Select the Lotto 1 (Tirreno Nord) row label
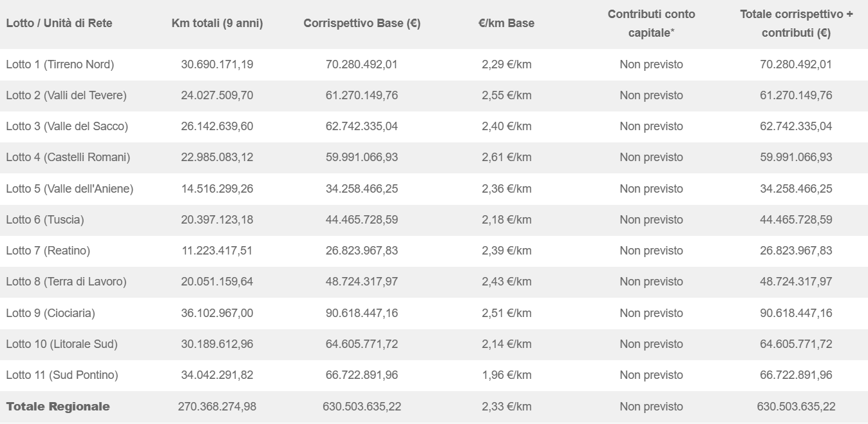Viewport: 868px width, 424px height. click(60, 64)
